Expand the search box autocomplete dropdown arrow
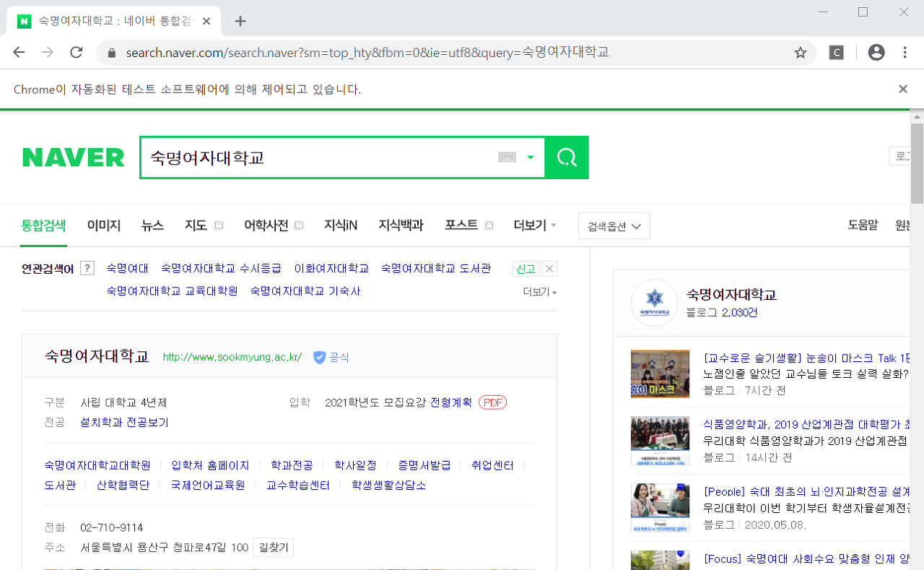This screenshot has width=924, height=570. tap(531, 157)
